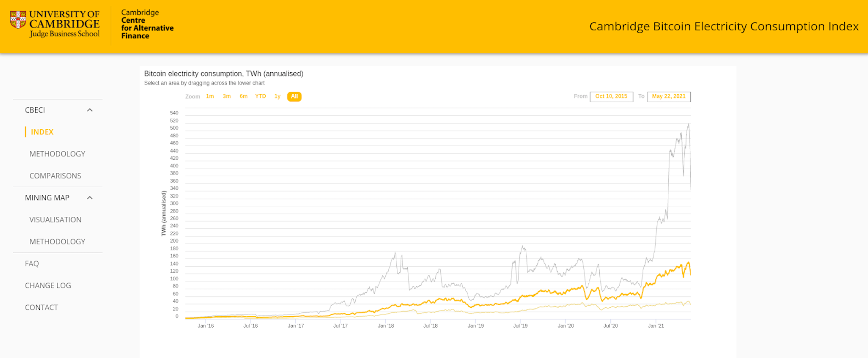Open the Cambridge Centre for Alternative Finance logo

(x=147, y=24)
